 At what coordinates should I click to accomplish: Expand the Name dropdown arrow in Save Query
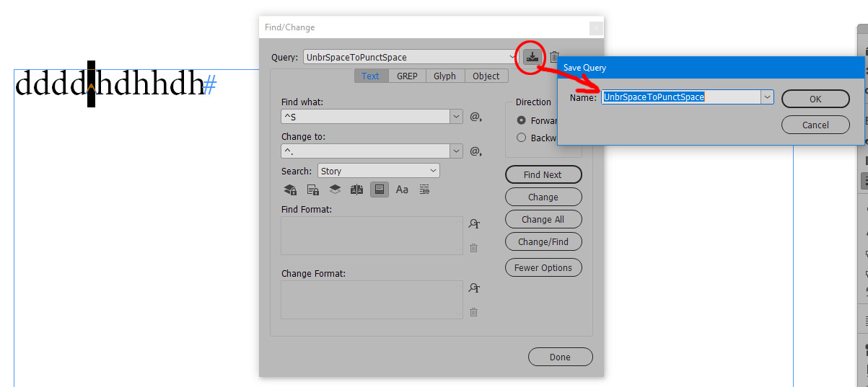(767, 97)
